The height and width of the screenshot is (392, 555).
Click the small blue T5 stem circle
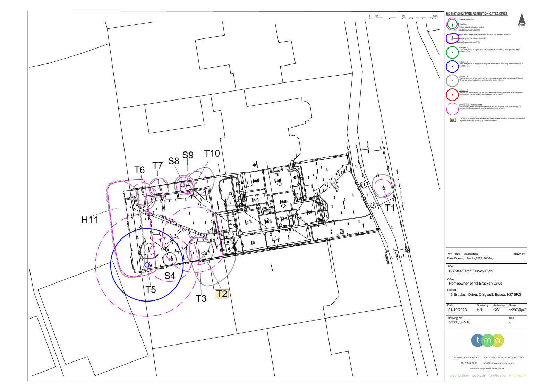pos(147,265)
